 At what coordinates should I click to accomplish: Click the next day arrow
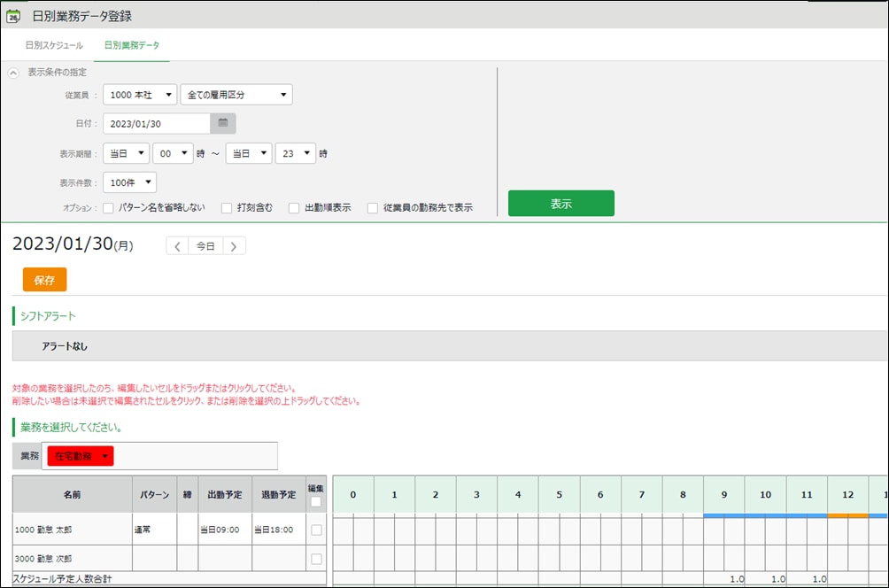tap(234, 246)
